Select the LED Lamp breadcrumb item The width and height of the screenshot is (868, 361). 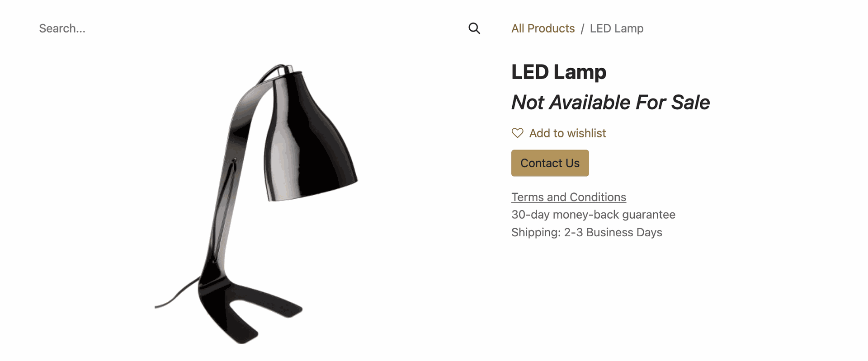tap(616, 28)
